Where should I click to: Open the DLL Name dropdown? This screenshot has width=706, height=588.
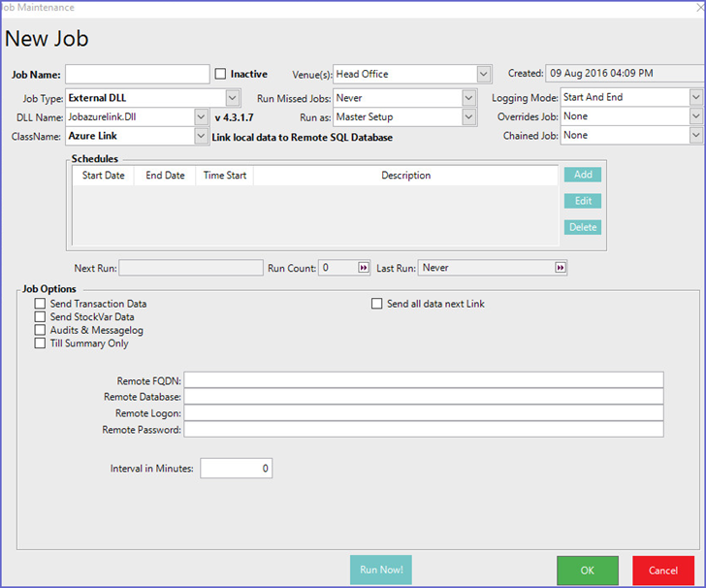point(201,117)
